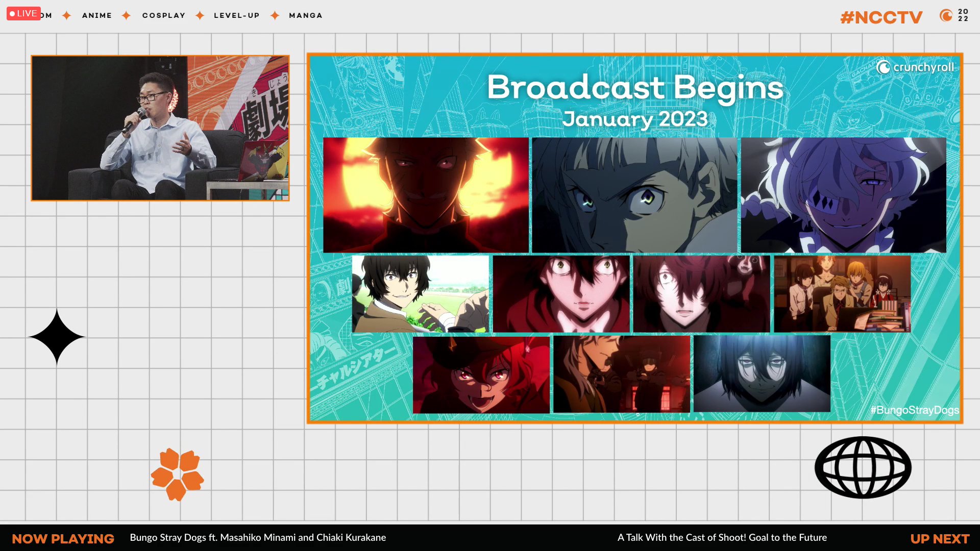Viewport: 980px width, 551px height.
Task: Click the orange star between LEVEL-UP and MANGA
Action: 275,15
